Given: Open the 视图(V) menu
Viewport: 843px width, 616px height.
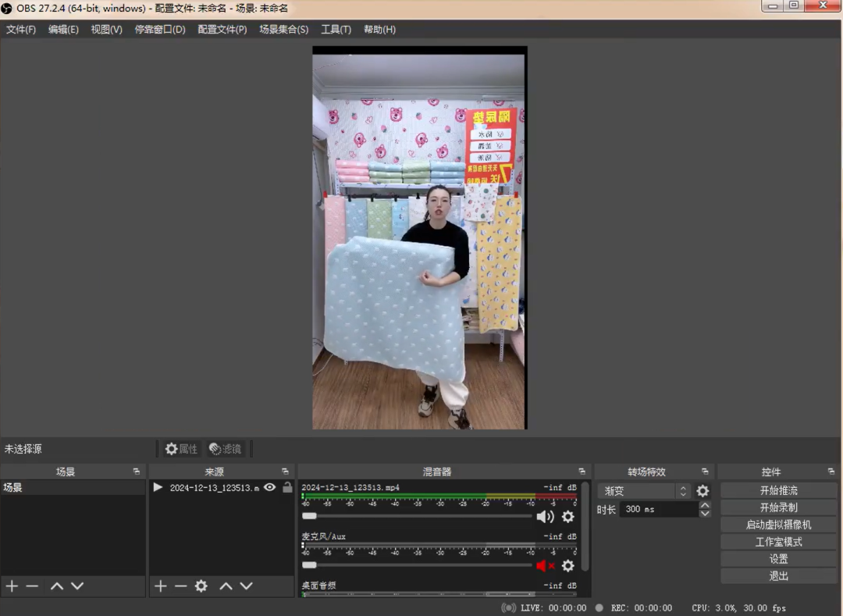Looking at the screenshot, I should [106, 30].
